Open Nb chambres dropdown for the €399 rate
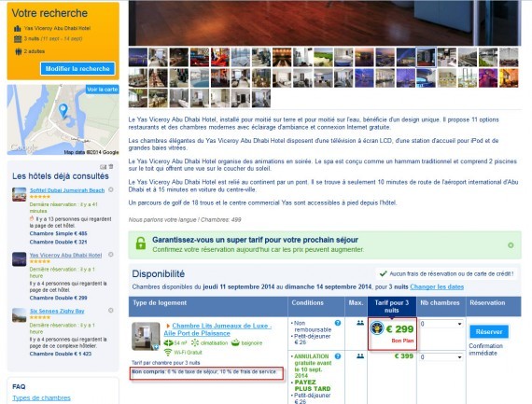The height and width of the screenshot is (404, 532). click(441, 356)
